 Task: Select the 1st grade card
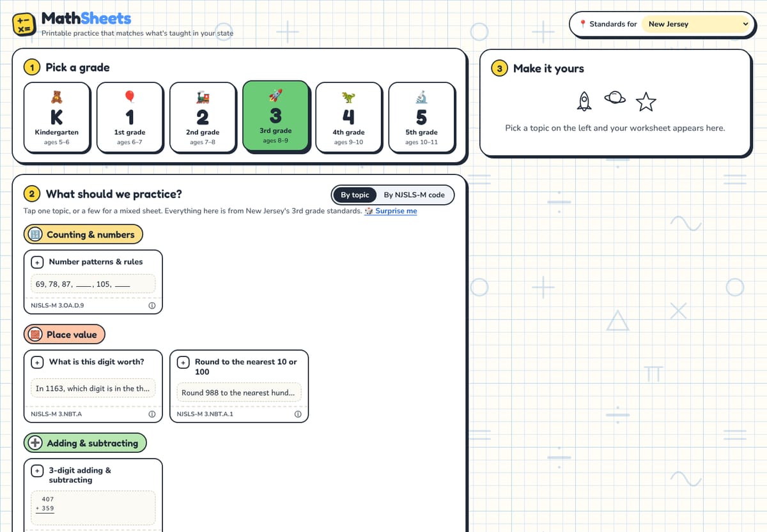[x=130, y=117]
